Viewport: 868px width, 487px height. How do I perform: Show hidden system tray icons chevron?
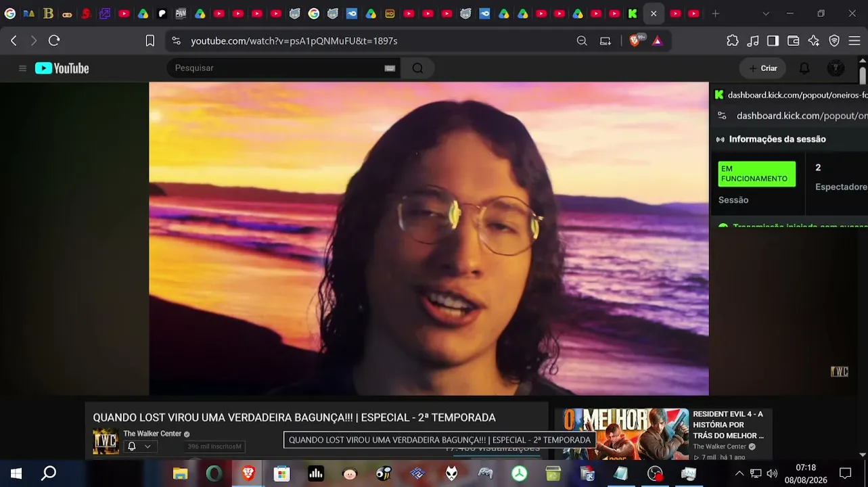(739, 473)
